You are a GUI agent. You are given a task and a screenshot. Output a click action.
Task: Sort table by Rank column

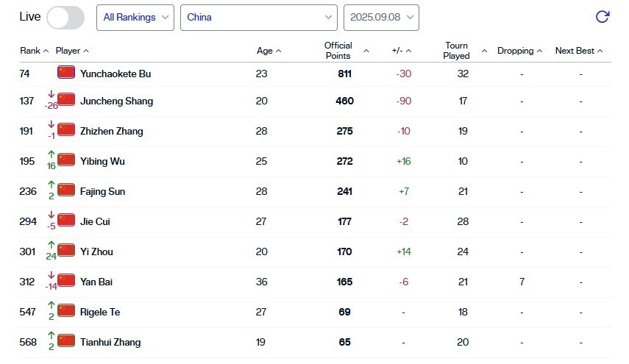click(34, 51)
